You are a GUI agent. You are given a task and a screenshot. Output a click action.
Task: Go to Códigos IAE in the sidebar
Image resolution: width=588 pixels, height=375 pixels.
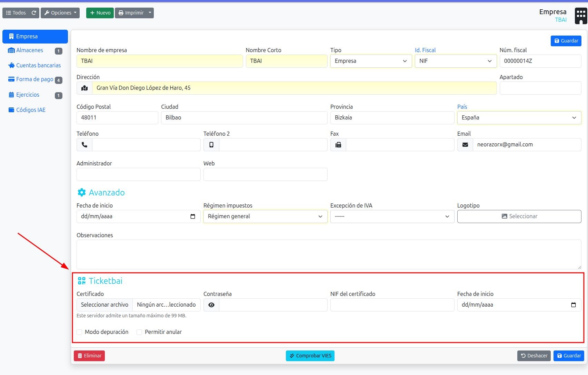coord(31,110)
